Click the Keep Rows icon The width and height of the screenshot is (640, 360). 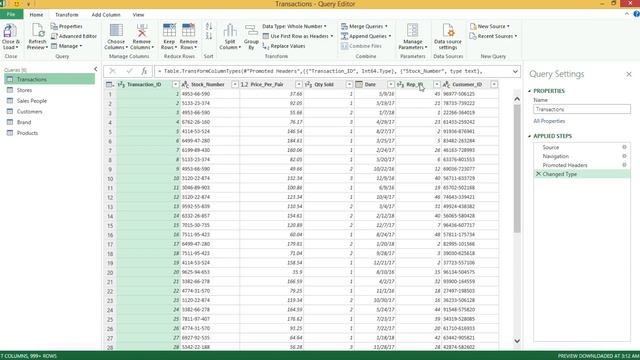pyautogui.click(x=169, y=31)
